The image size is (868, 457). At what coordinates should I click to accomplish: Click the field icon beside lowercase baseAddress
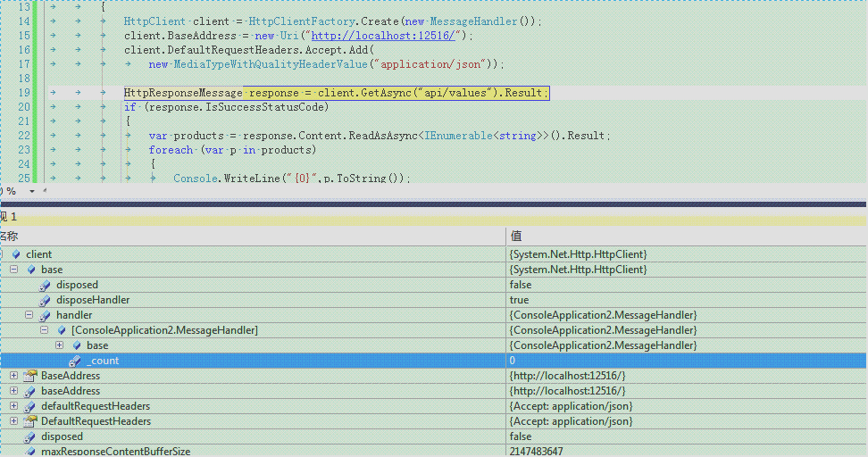[29, 391]
